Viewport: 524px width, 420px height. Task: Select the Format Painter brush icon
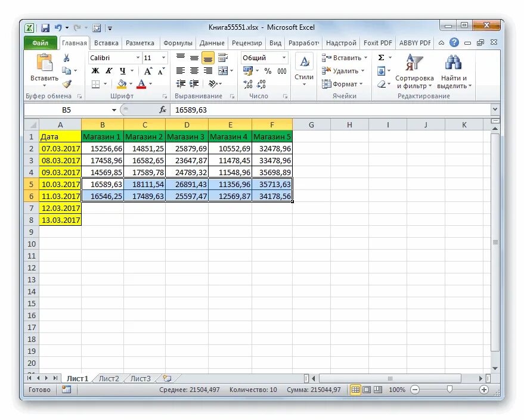(67, 84)
